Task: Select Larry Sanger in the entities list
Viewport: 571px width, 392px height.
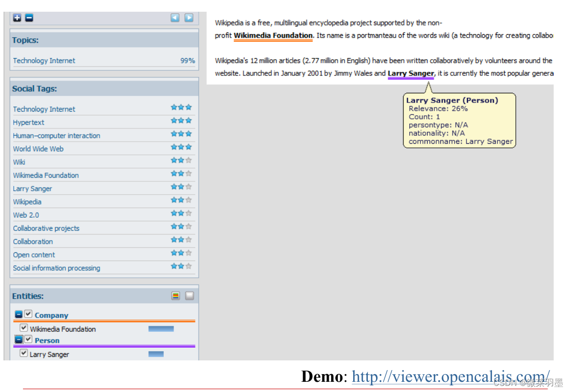Action: point(49,355)
